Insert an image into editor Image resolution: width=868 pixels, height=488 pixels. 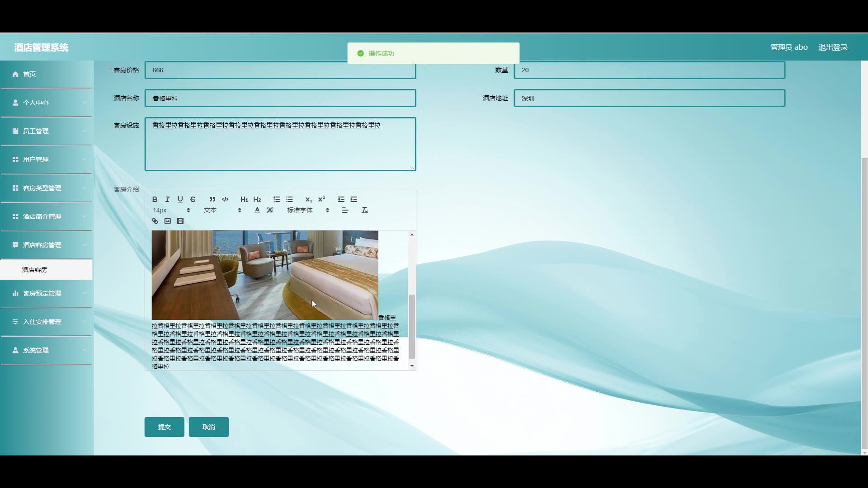[x=168, y=221]
